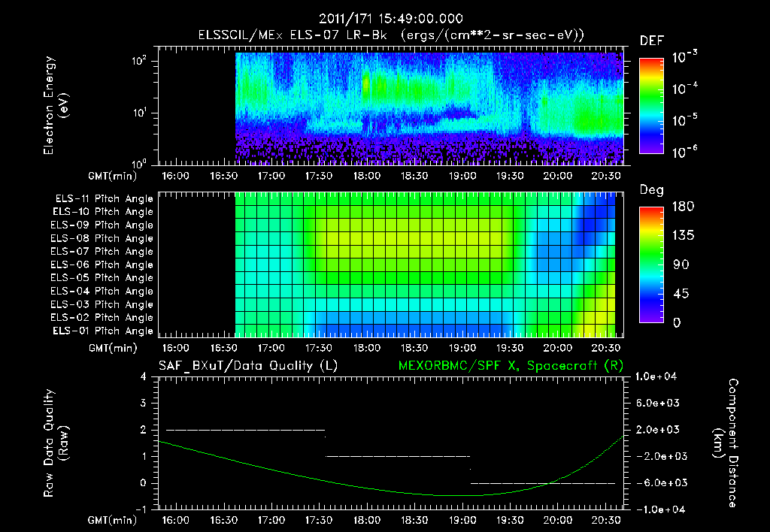Click the data quality line segment at level 0
This screenshot has width=770, height=532.
[x=543, y=483]
